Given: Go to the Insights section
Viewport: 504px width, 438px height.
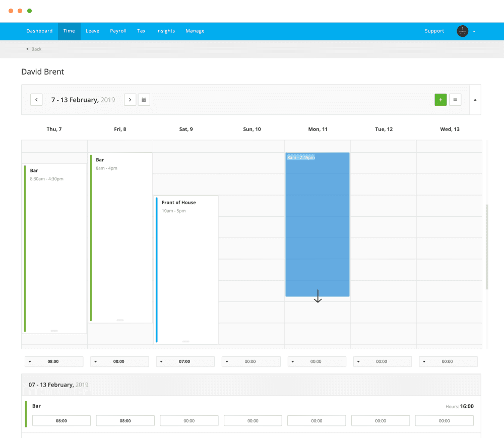Looking at the screenshot, I should pos(165,31).
